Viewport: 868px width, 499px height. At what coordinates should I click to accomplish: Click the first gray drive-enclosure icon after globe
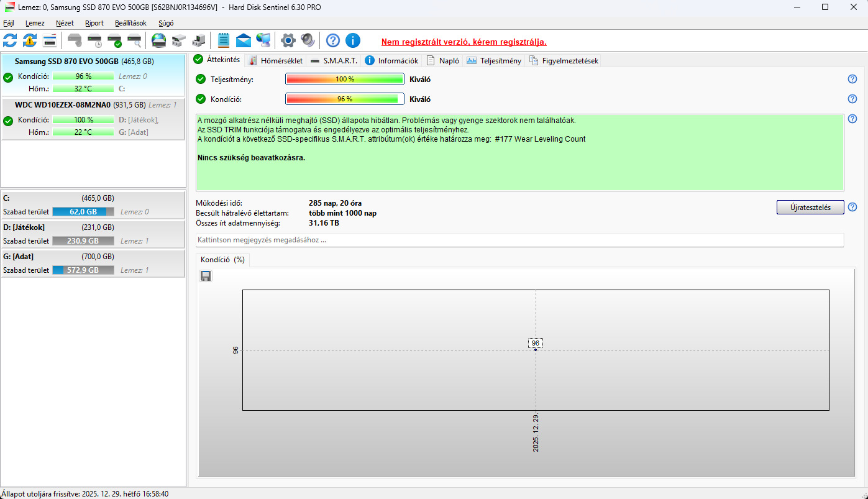pyautogui.click(x=179, y=41)
